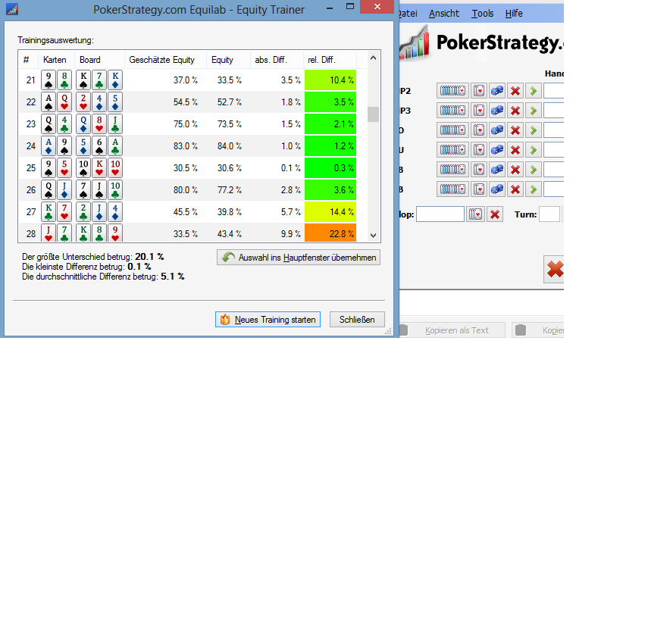Image resolution: width=648 pixels, height=644 pixels.
Task: Open the card picker icon in the U row
Action: click(x=479, y=149)
